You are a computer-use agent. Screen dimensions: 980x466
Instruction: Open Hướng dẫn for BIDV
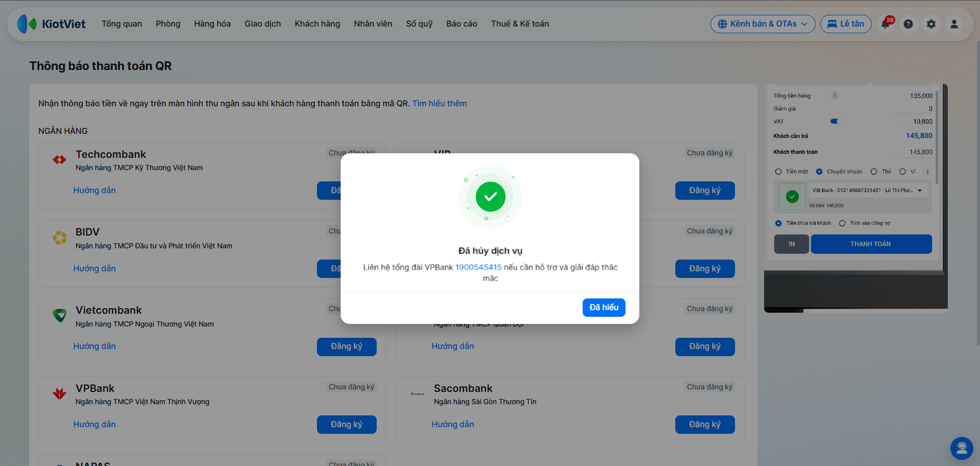pyautogui.click(x=94, y=269)
